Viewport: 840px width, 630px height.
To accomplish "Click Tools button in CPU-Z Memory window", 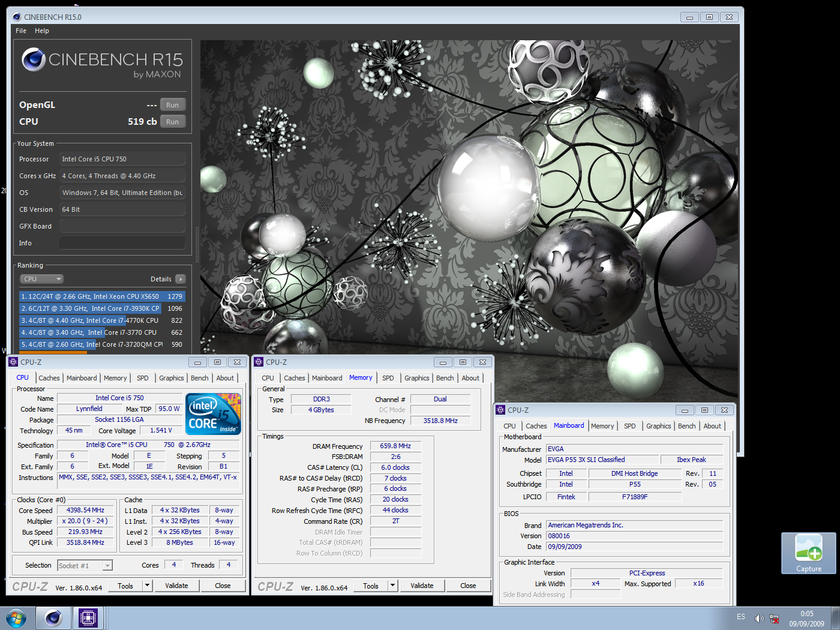I will coord(371,586).
